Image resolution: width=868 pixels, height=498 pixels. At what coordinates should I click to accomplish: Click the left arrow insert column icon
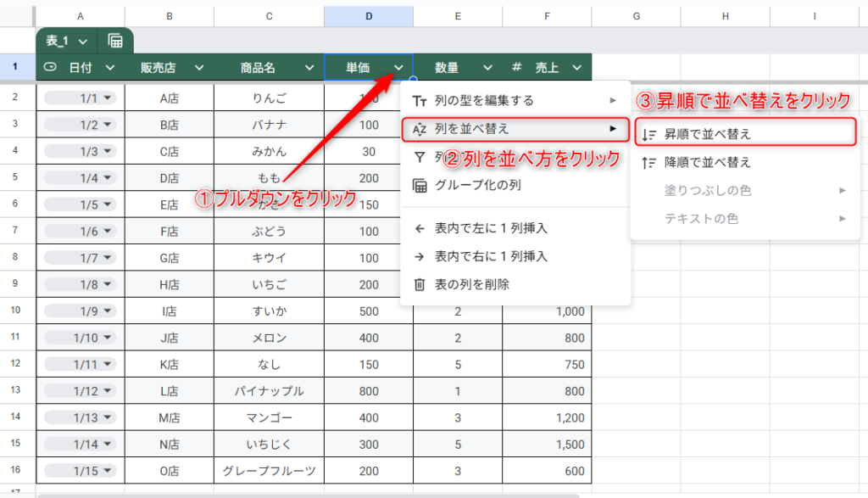click(419, 227)
